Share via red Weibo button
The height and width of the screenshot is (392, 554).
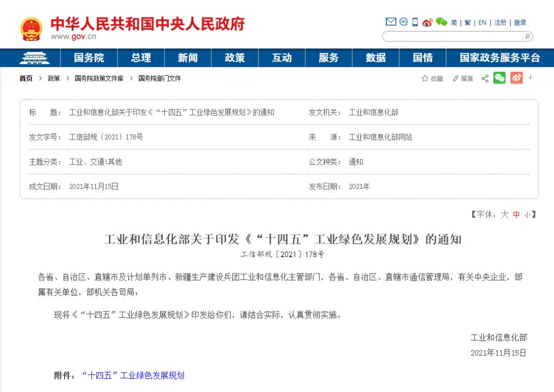coord(516,78)
